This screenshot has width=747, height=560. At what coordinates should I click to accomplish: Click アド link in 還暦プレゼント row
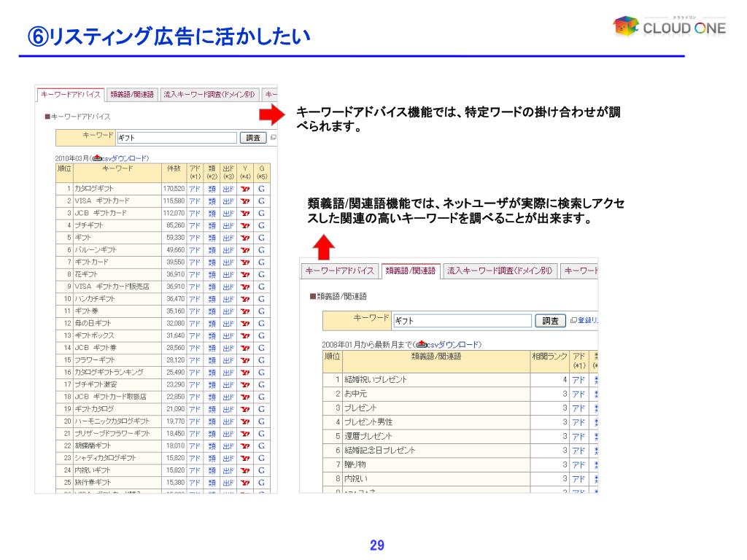(x=578, y=436)
